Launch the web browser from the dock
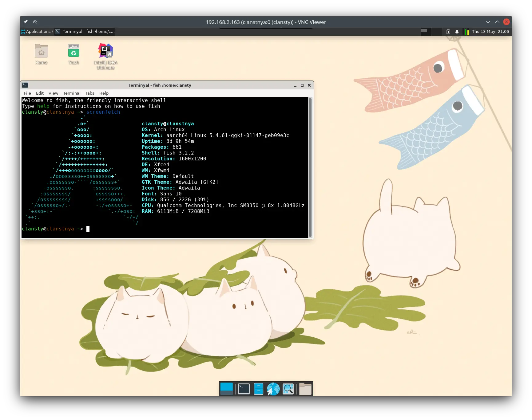The height and width of the screenshot is (420, 532). (273, 389)
